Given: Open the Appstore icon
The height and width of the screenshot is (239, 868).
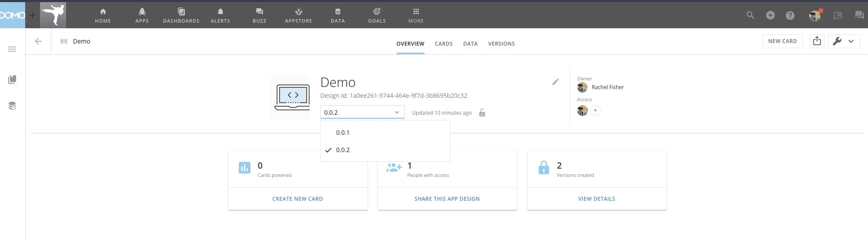Looking at the screenshot, I should tap(298, 12).
